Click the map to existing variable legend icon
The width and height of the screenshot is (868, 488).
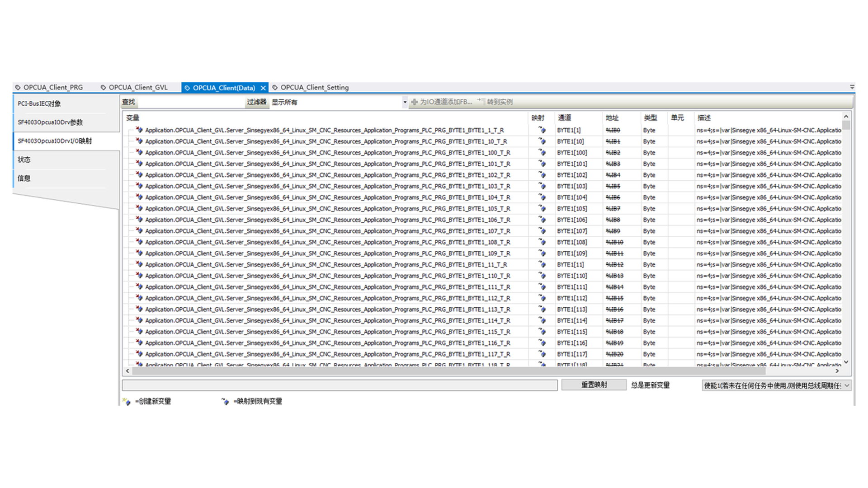pos(225,401)
